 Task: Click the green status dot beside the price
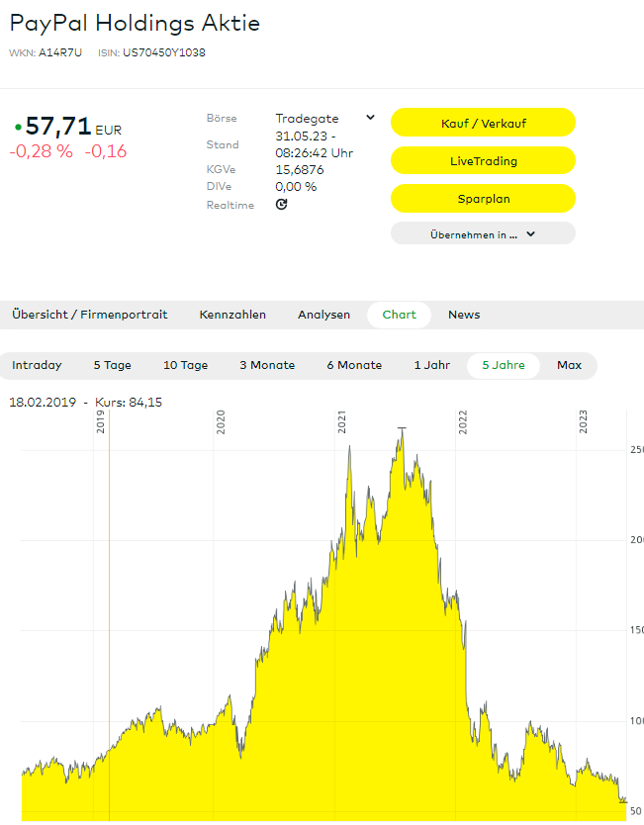click(x=18, y=128)
